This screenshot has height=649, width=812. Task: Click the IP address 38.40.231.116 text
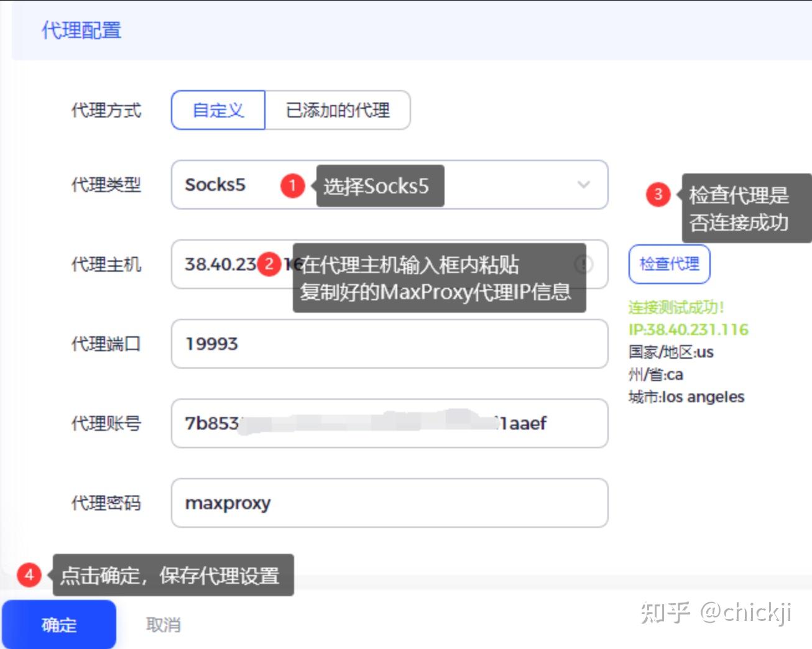688,329
